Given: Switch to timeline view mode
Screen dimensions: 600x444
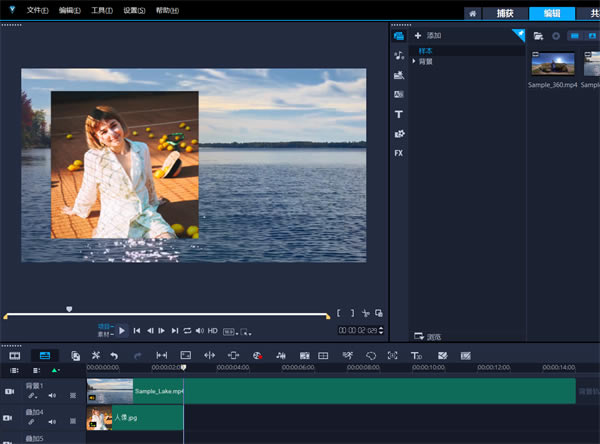Looking at the screenshot, I should (x=44, y=355).
